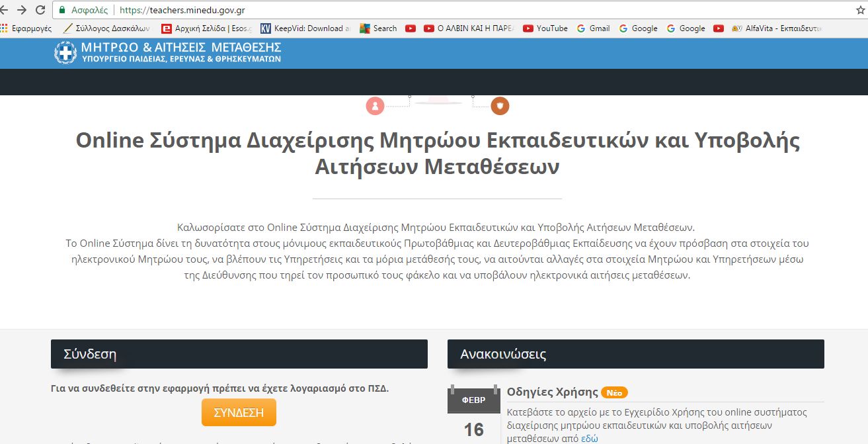This screenshot has height=444, width=868.
Task: Click the ΦΕΒΡ 16 date tile
Action: [473, 407]
